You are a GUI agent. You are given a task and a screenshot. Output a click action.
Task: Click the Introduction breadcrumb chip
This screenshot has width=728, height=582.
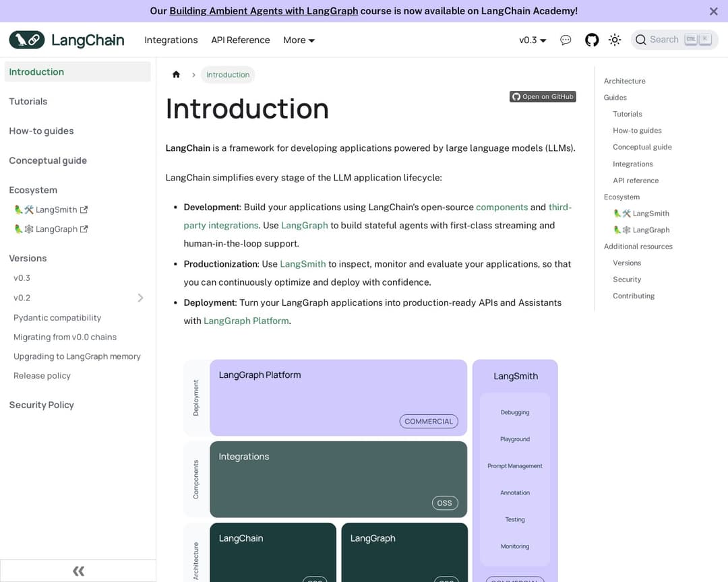pyautogui.click(x=228, y=75)
